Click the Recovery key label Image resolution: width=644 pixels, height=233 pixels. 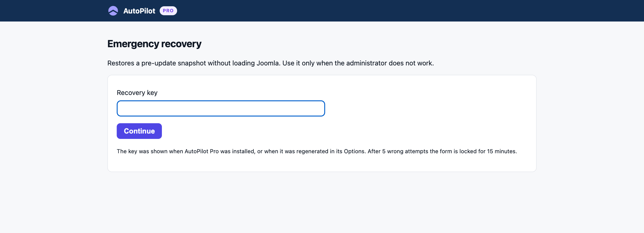click(x=137, y=93)
